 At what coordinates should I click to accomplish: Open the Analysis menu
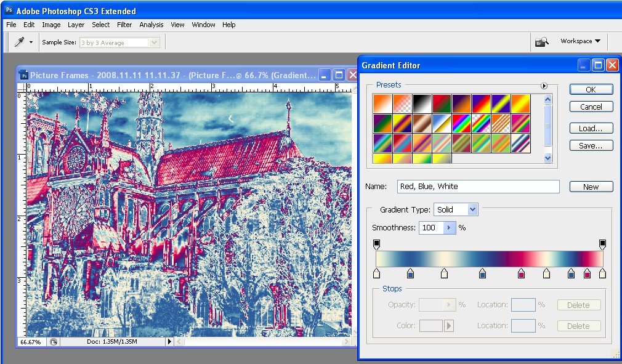(x=151, y=25)
